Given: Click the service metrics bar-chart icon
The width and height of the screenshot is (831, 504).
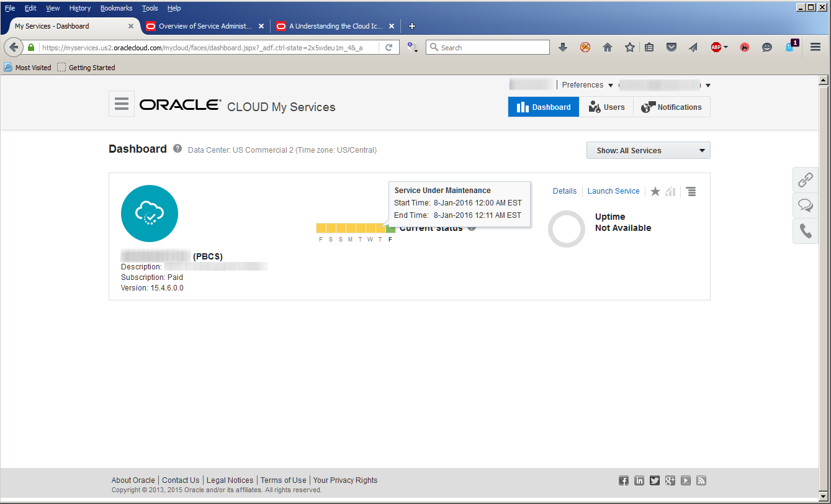Looking at the screenshot, I should 670,191.
